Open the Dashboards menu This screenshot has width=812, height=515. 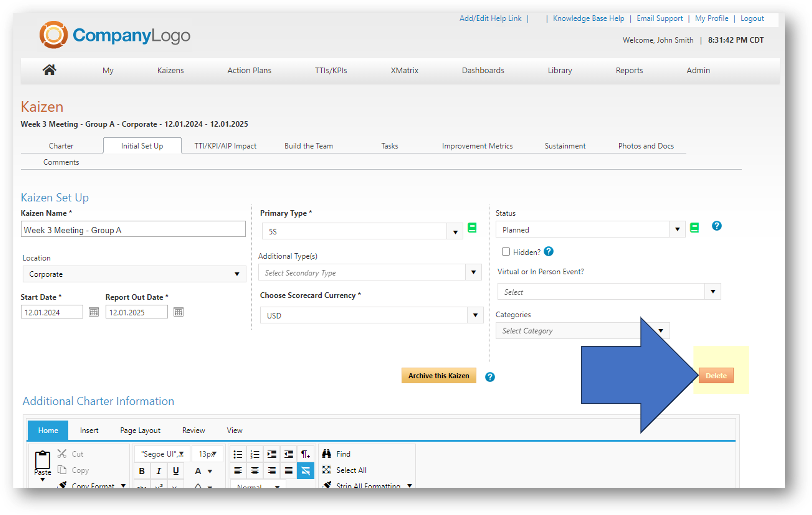(483, 70)
